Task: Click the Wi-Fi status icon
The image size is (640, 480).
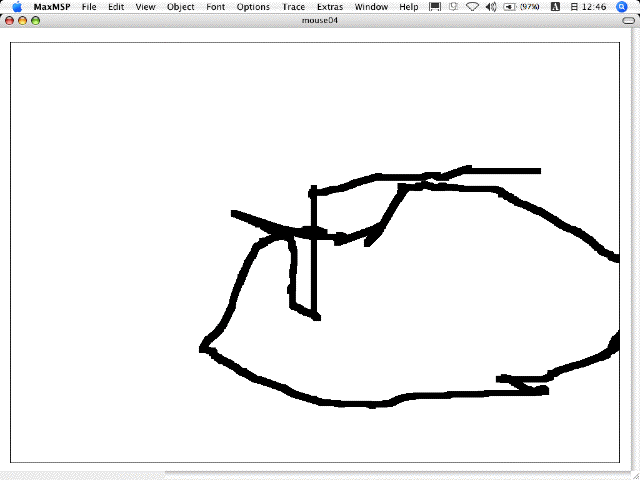Action: 472,7
